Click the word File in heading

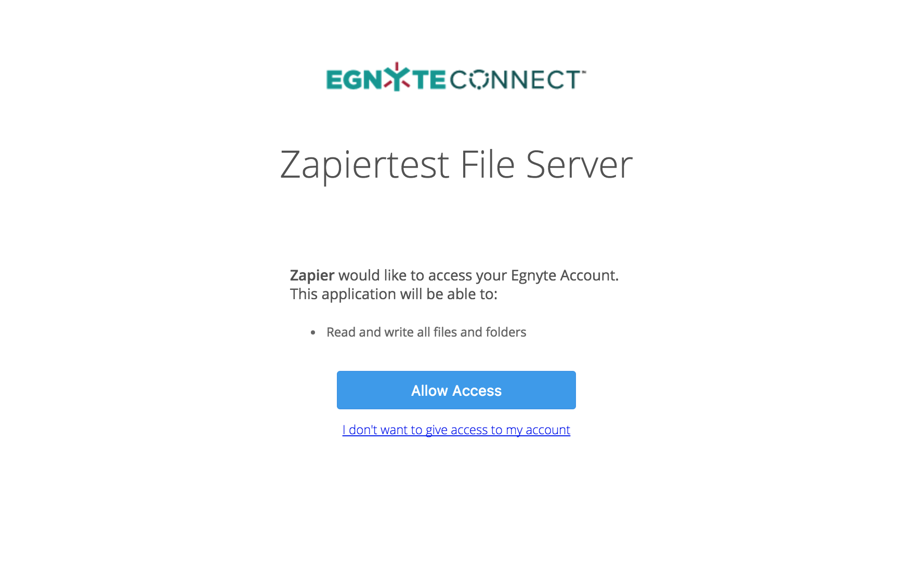(488, 165)
